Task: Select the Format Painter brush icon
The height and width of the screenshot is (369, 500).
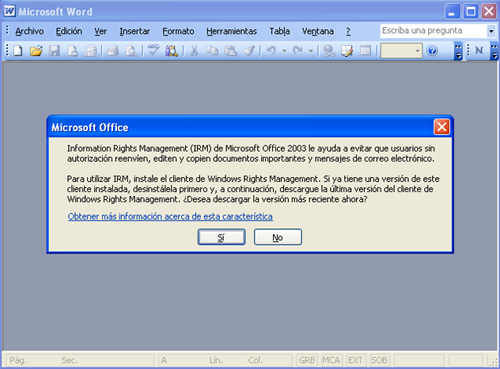Action: (x=249, y=51)
